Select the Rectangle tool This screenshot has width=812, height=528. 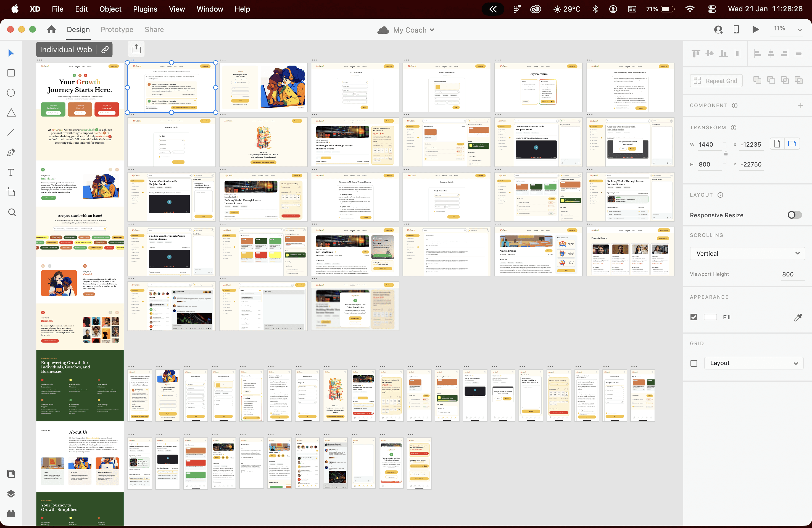coord(11,73)
